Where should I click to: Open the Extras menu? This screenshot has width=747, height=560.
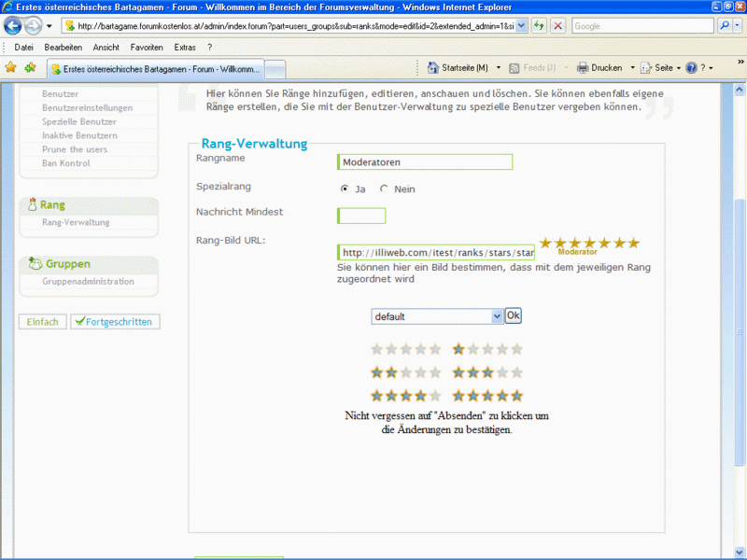185,48
